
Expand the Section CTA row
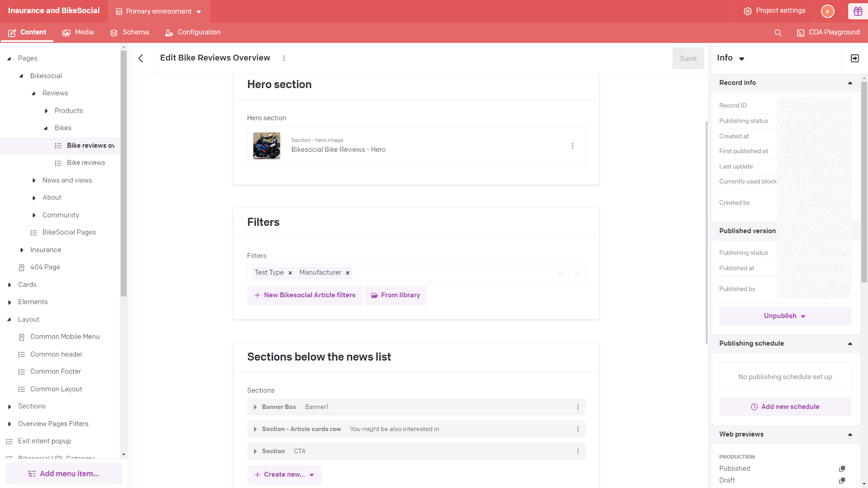[x=255, y=451]
